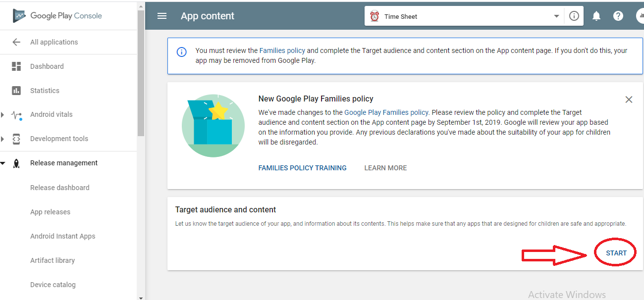This screenshot has width=644, height=300.
Task: Click the Android vitals pulse icon
Action: click(16, 115)
